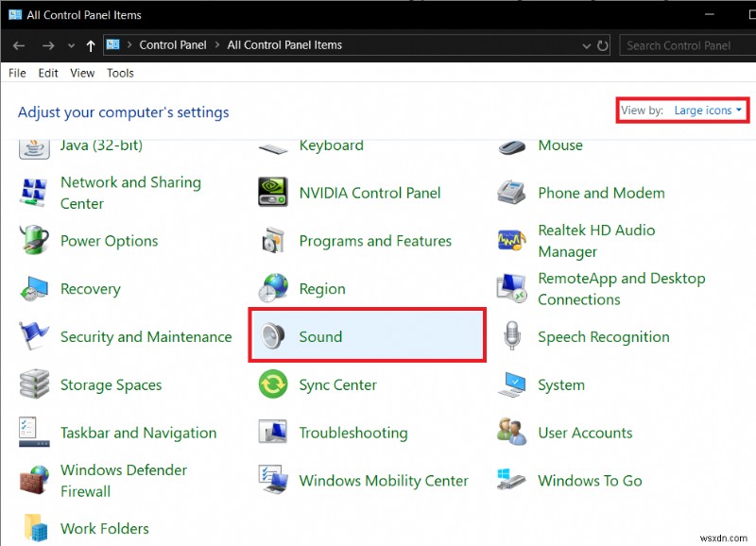Open Windows Defender Firewall

(122, 481)
